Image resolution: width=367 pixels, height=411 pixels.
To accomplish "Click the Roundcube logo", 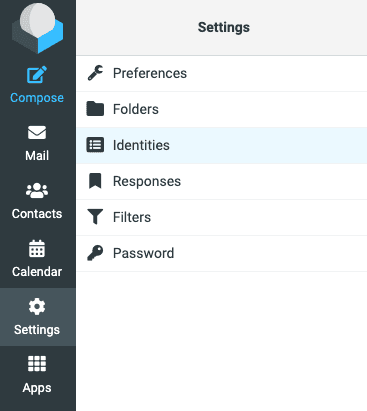I will (x=37, y=28).
